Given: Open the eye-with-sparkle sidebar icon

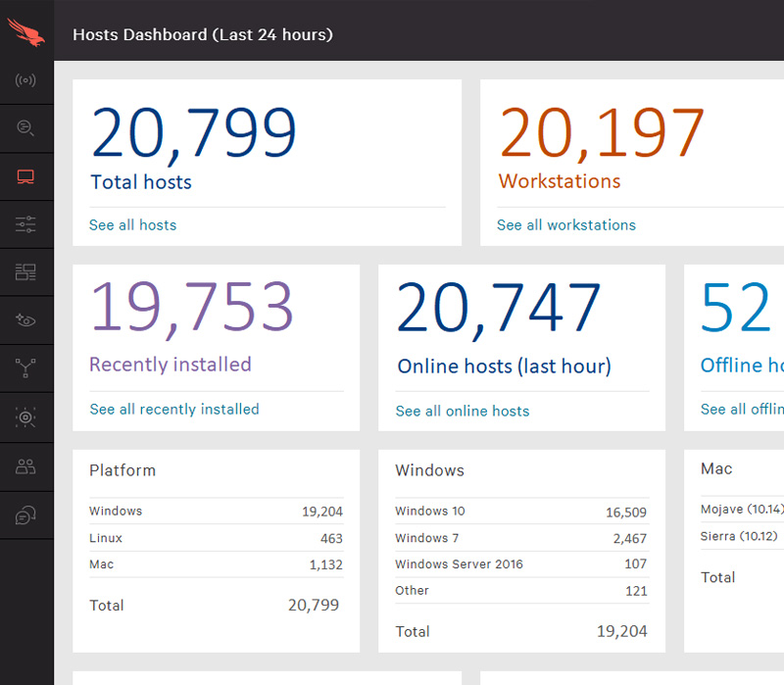Looking at the screenshot, I should (x=26, y=320).
